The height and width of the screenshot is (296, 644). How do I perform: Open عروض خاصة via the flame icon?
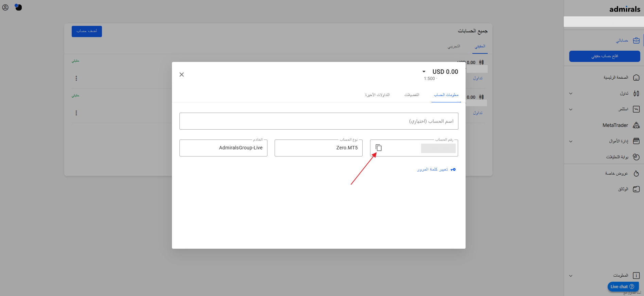tap(636, 174)
